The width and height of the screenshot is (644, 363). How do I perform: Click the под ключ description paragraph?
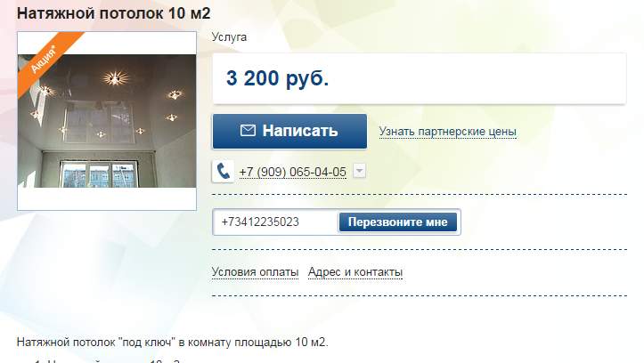pyautogui.click(x=173, y=342)
